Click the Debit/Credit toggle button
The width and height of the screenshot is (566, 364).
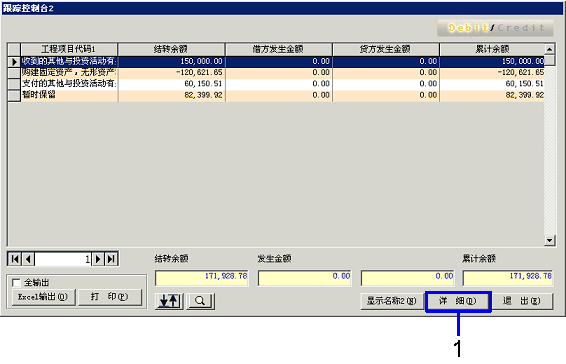click(x=495, y=28)
